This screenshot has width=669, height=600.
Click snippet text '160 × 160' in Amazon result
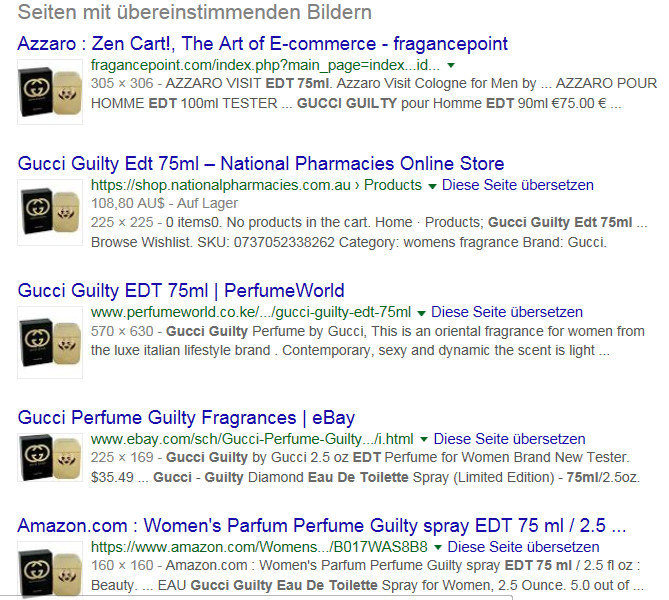click(x=122, y=565)
